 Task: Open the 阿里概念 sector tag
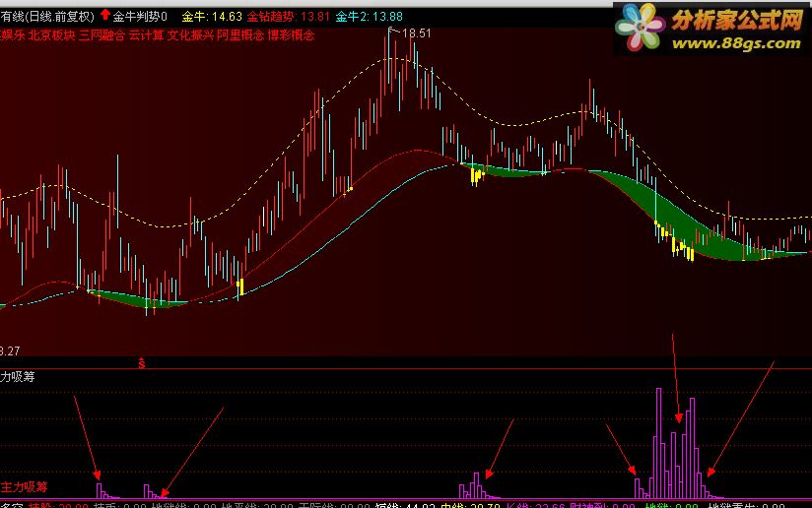[240, 35]
